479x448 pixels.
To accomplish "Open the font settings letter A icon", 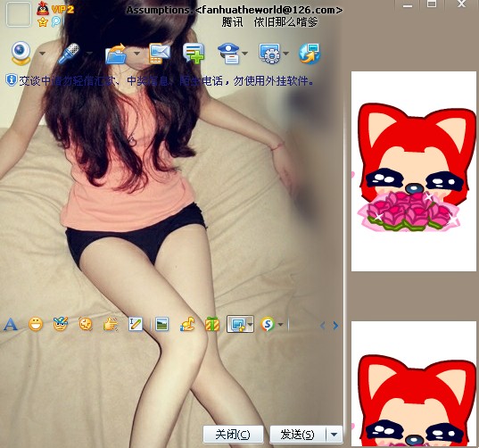I will [x=11, y=325].
